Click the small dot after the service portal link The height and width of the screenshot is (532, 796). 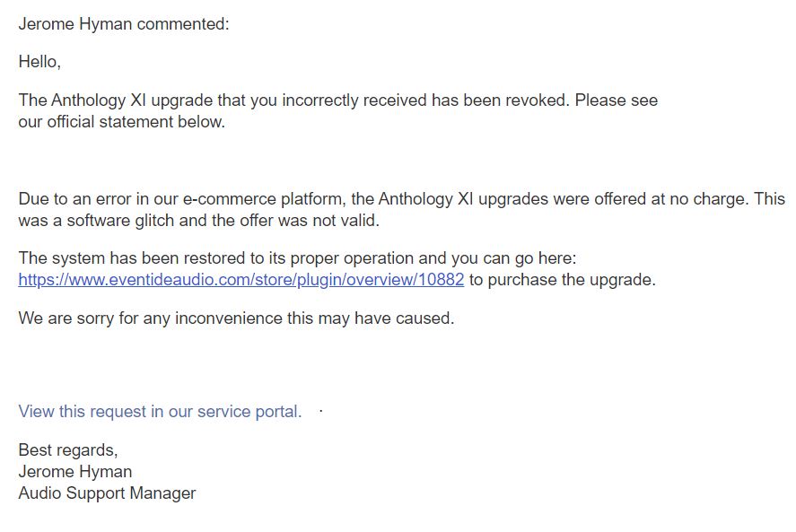pyautogui.click(x=320, y=411)
